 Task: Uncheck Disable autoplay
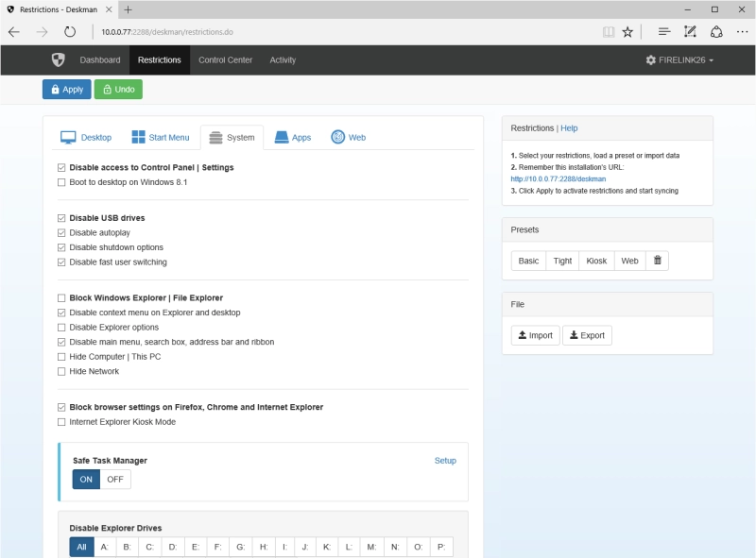[x=61, y=233]
